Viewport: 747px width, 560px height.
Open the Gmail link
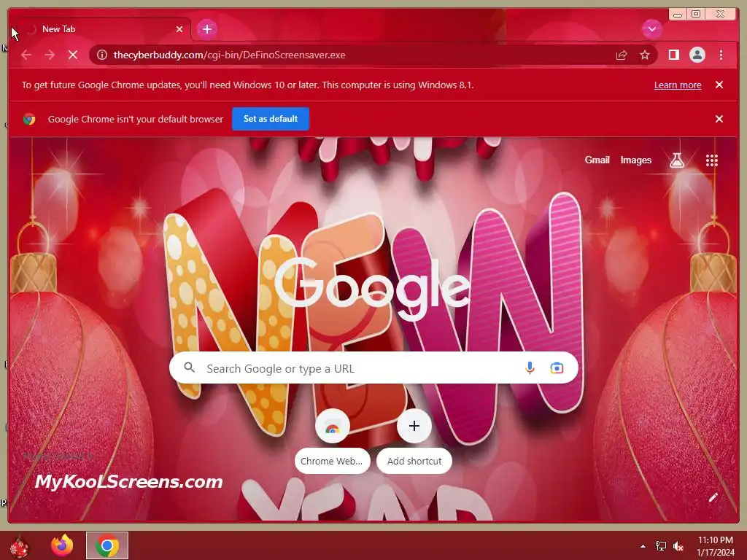click(597, 160)
